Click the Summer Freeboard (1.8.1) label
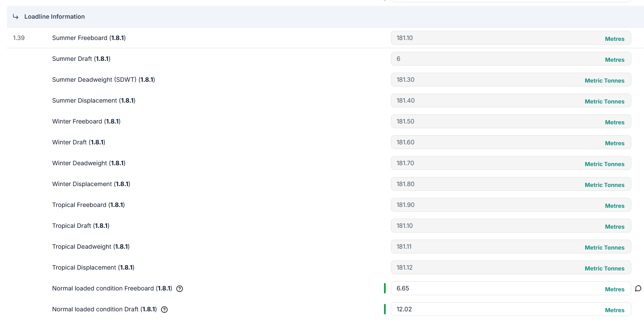This screenshot has width=644, height=320. 89,38
